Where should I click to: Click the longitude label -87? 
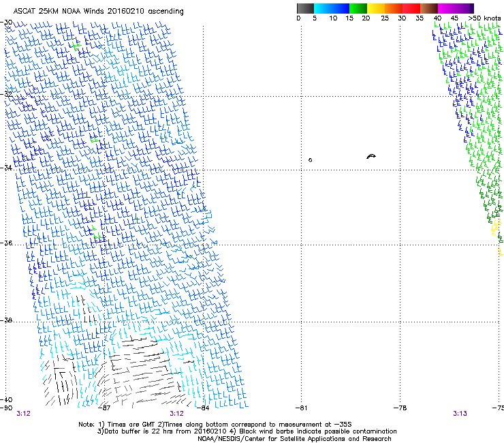[104, 408]
